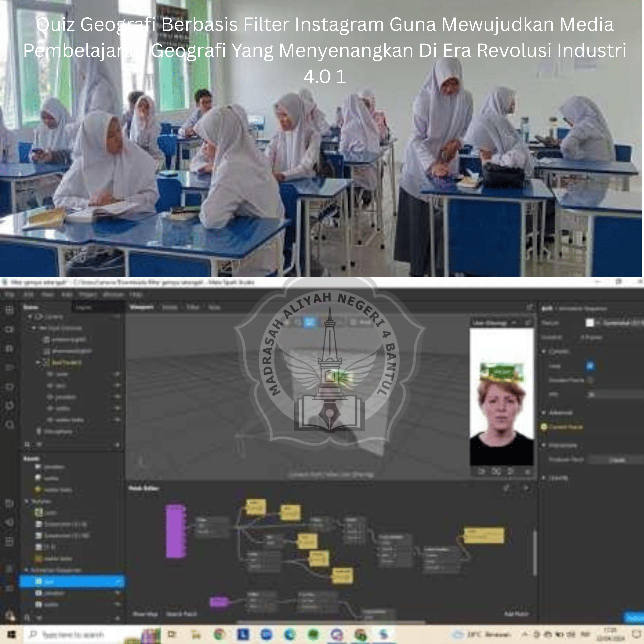Screen dimensions: 644x644
Task: Switch to the Layers tab in Scene panel
Action: [83, 307]
